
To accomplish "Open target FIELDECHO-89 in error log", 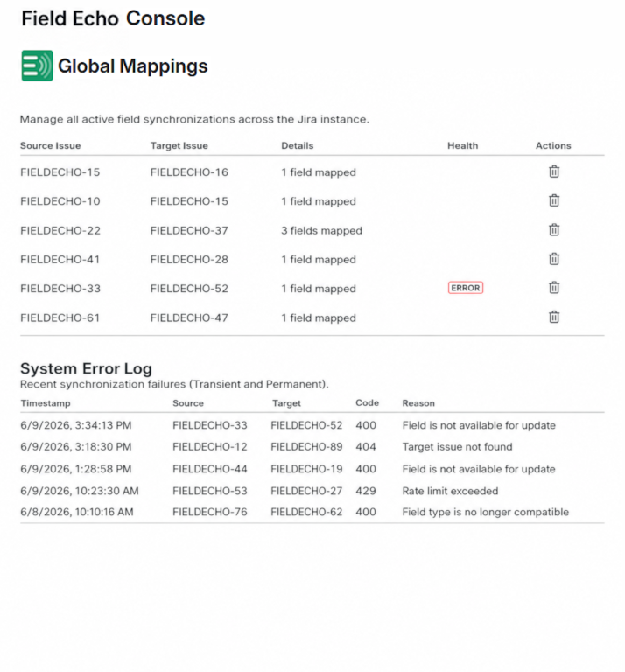I will [x=306, y=447].
